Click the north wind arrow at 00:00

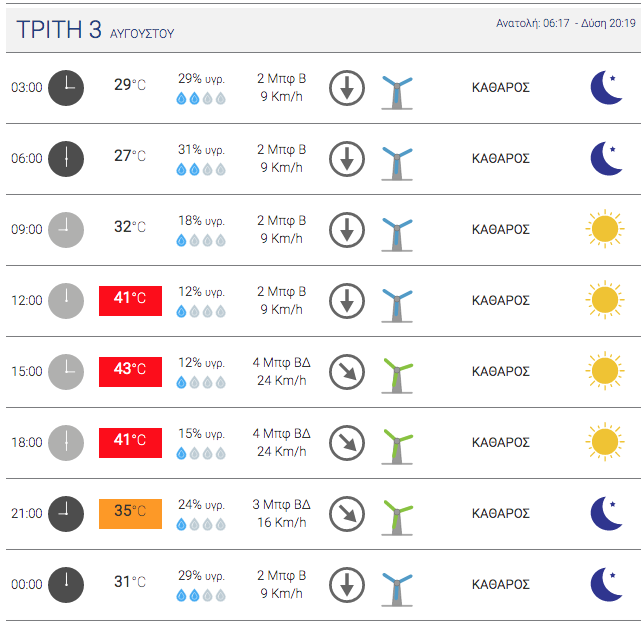click(x=347, y=585)
